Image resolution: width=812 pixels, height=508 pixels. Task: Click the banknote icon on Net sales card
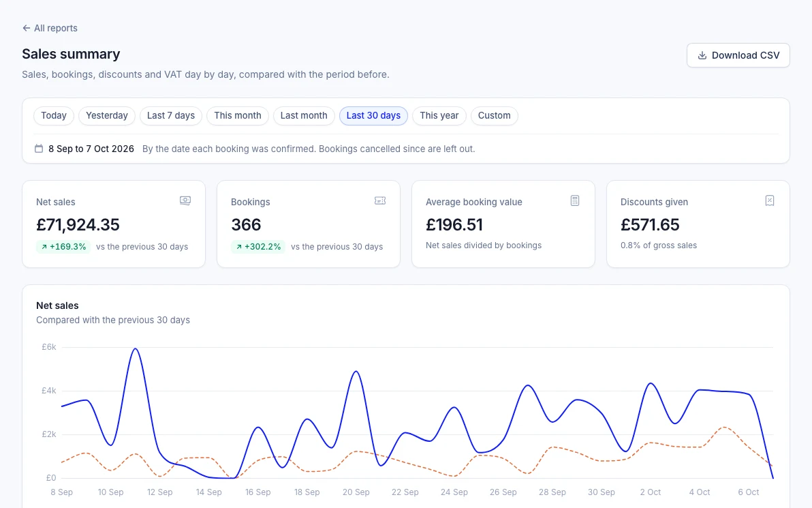[185, 200]
